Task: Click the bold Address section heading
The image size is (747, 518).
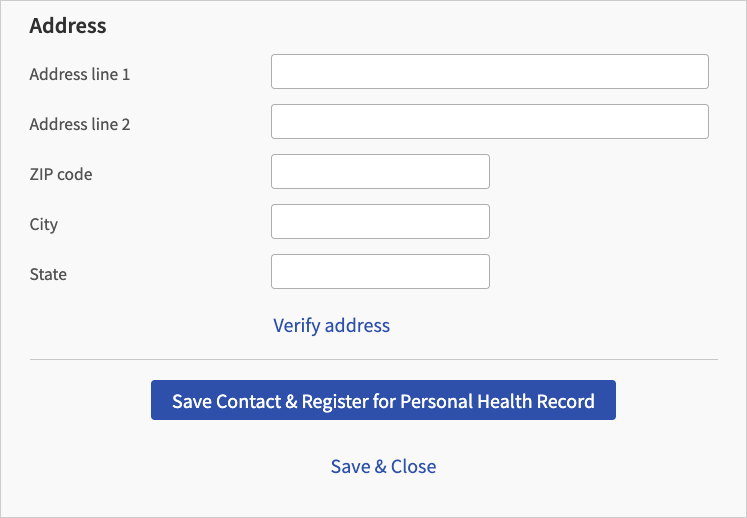Action: pyautogui.click(x=68, y=26)
